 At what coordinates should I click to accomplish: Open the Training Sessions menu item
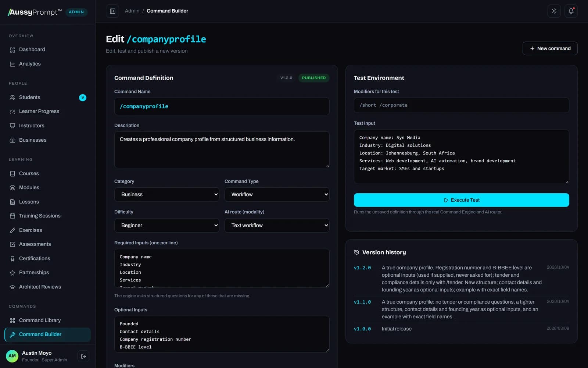click(x=48, y=216)
